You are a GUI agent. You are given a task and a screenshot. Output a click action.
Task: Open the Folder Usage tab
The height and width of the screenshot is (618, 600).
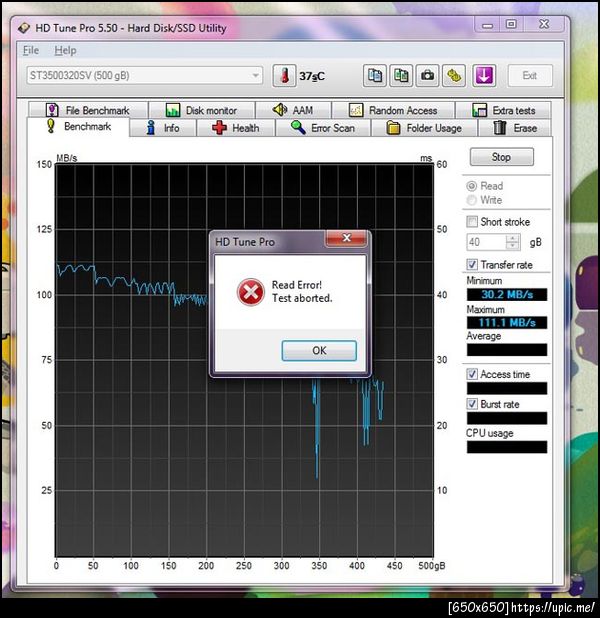click(424, 128)
